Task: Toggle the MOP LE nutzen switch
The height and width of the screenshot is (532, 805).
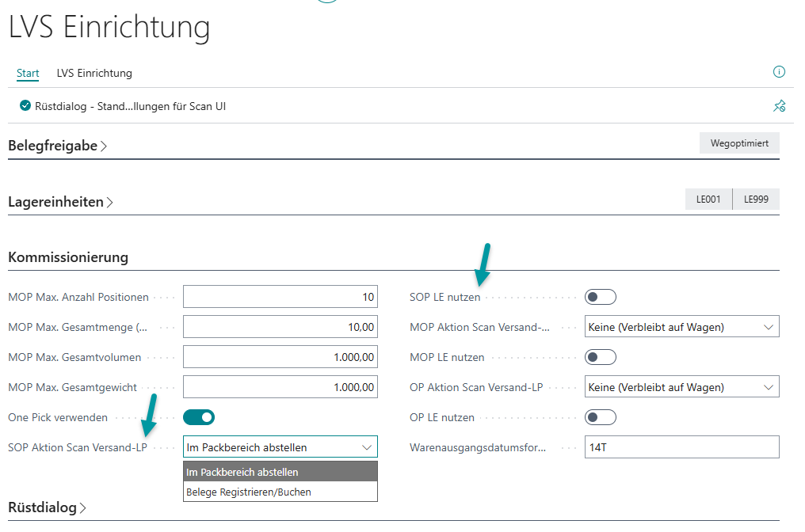Action: 600,357
